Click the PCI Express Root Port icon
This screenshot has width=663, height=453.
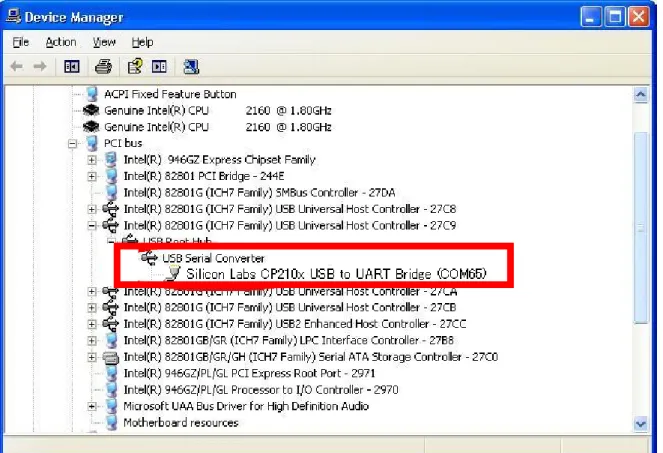tap(111, 373)
